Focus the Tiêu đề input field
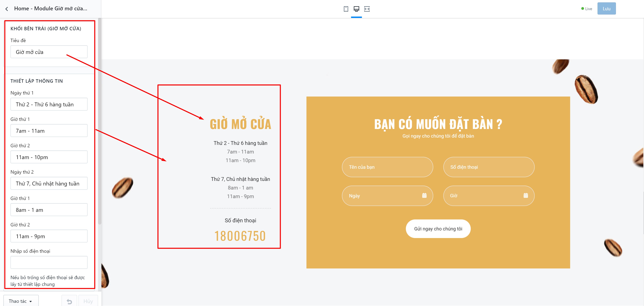The image size is (644, 306). [49, 52]
